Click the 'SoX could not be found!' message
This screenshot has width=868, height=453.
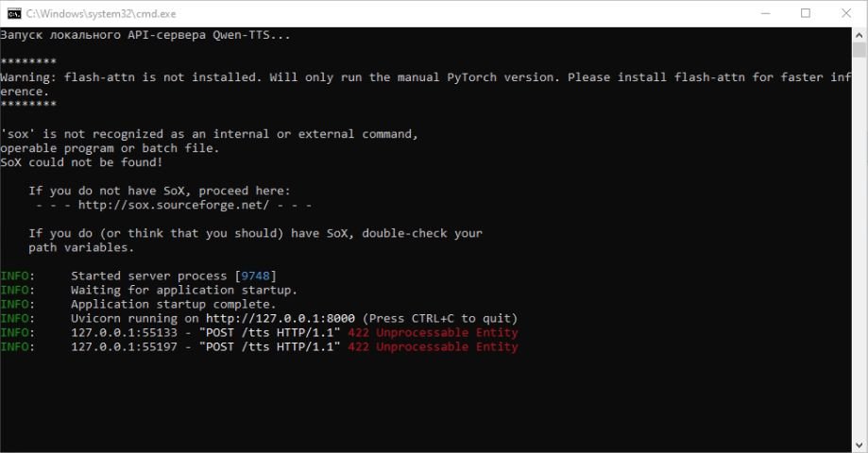coord(81,162)
